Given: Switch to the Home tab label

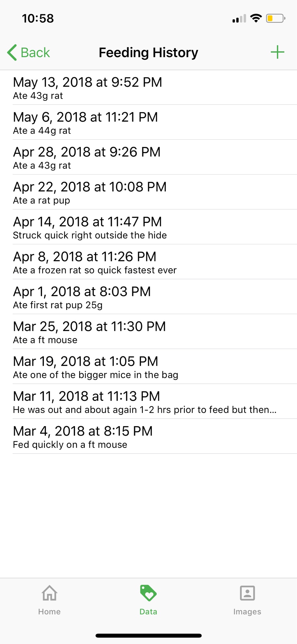Looking at the screenshot, I should pos(49,612).
